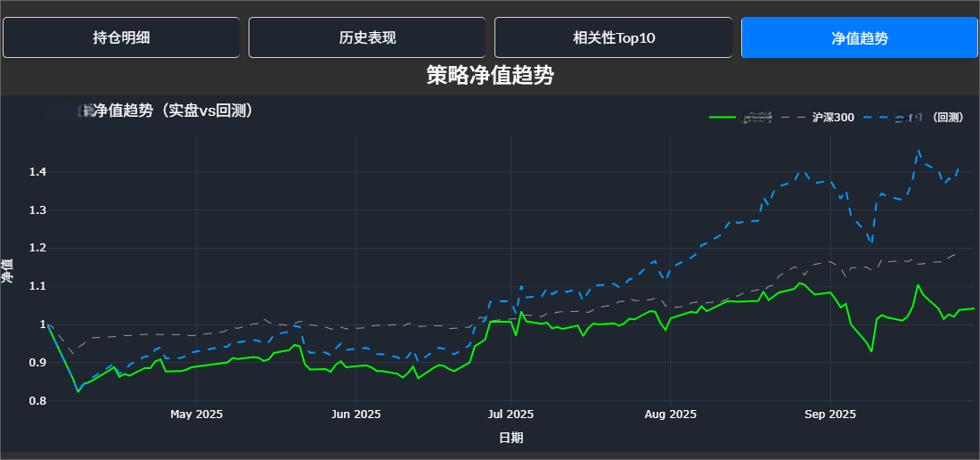Image resolution: width=980 pixels, height=460 pixels.
Task: Click the 日期 x-axis title
Action: pyautogui.click(x=511, y=438)
